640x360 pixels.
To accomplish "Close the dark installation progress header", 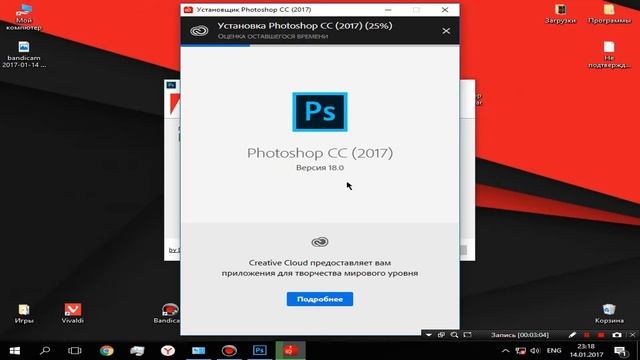I will [x=446, y=31].
